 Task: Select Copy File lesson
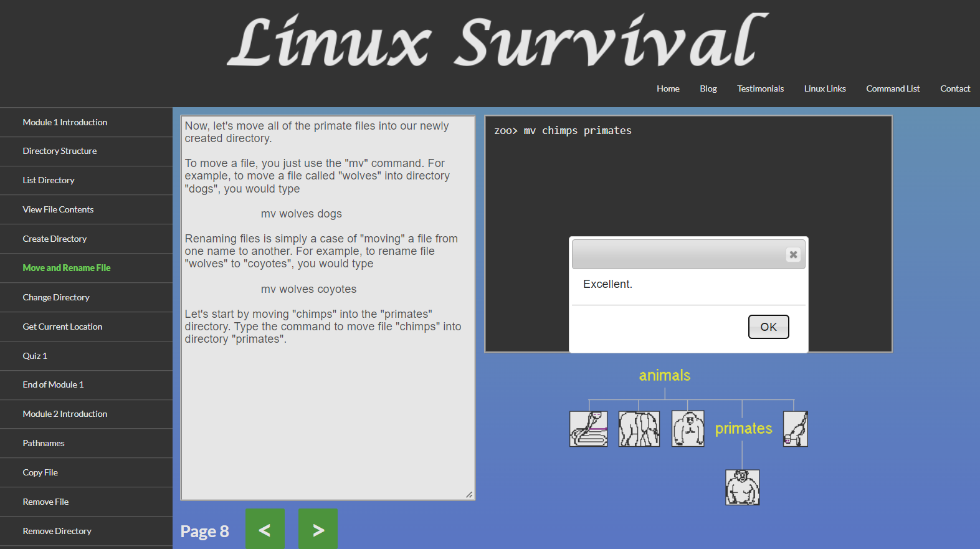[86, 472]
